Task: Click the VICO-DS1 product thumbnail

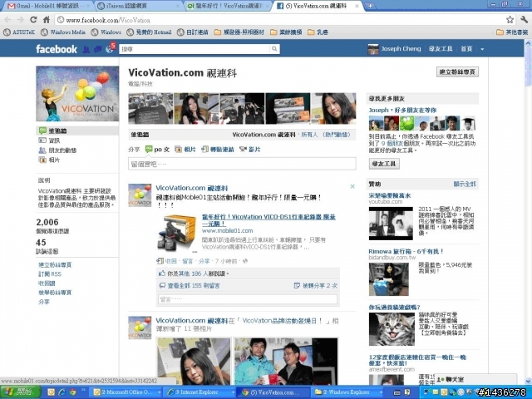Action: 177,234
